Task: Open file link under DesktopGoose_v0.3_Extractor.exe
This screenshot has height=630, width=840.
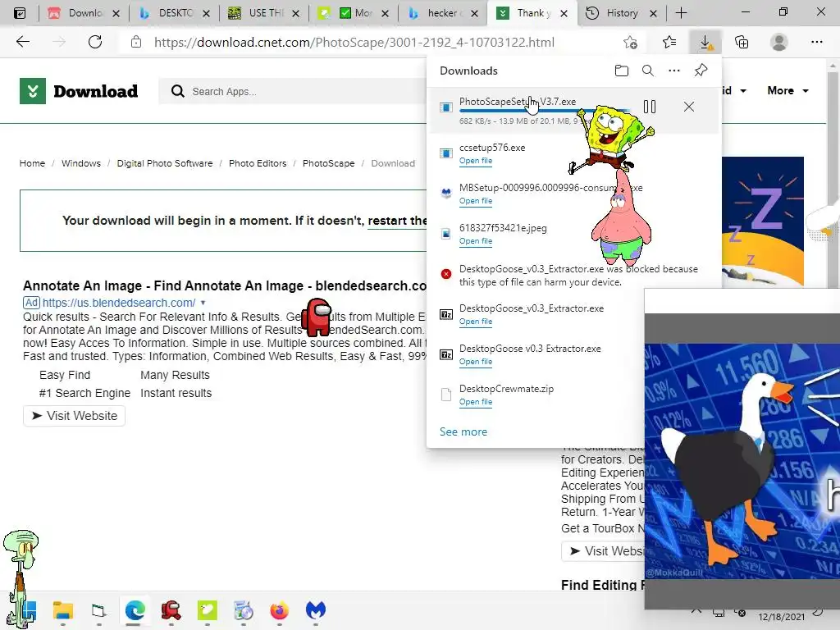Action: (476, 322)
